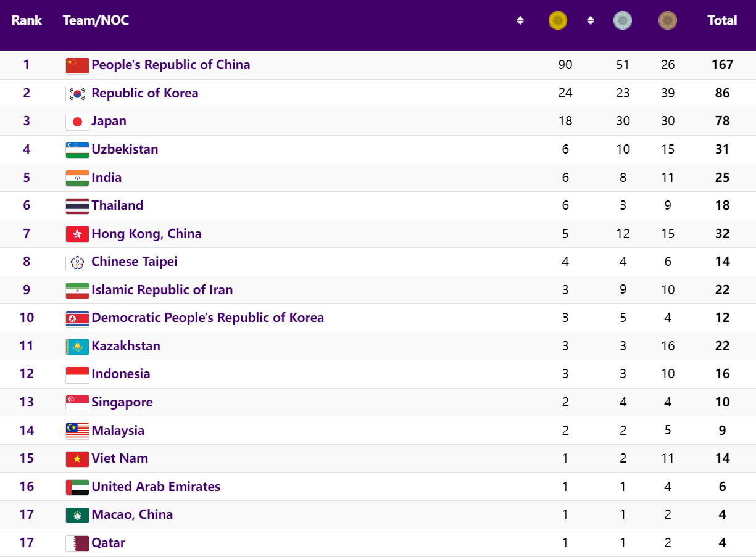756x557 pixels.
Task: Open the Macao, China team link
Action: pos(132,514)
